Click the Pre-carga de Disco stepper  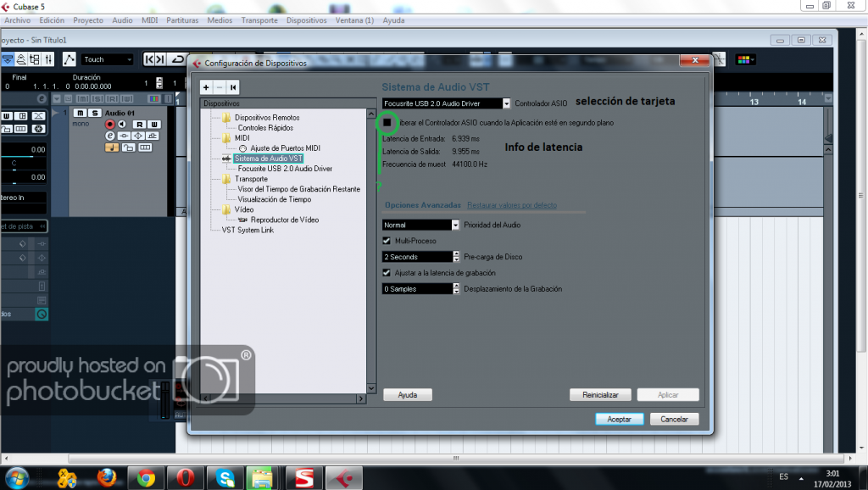(456, 257)
